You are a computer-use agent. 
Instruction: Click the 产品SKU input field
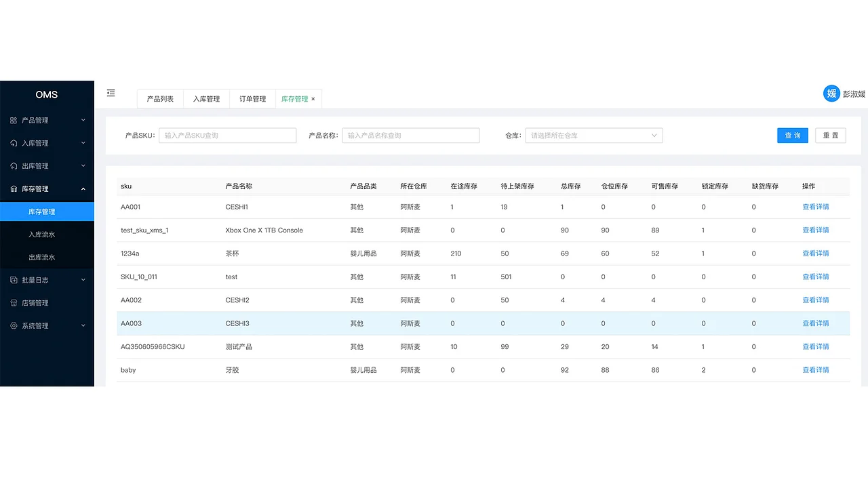(227, 135)
